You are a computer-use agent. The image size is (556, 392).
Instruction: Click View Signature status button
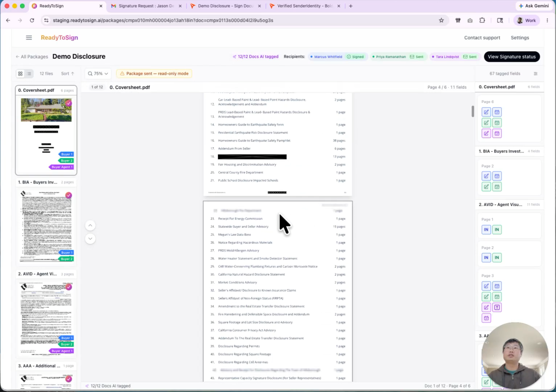click(512, 57)
